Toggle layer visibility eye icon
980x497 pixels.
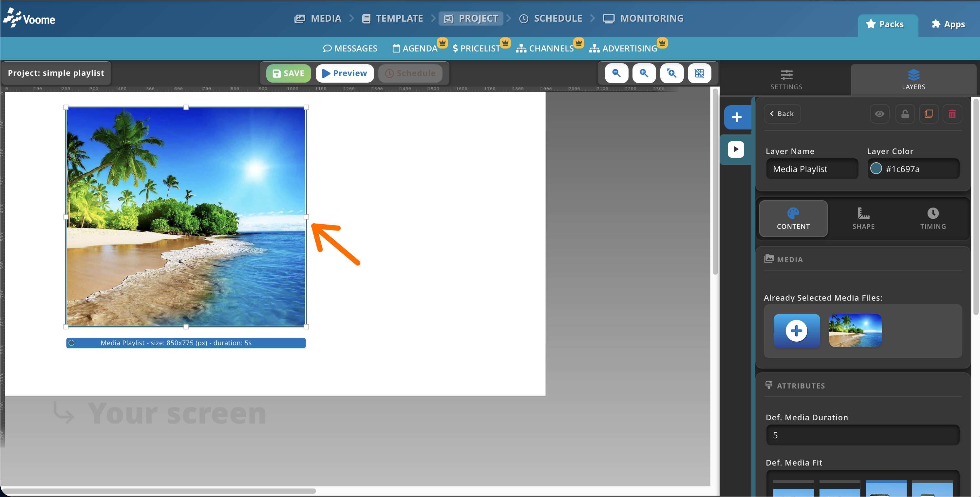879,114
